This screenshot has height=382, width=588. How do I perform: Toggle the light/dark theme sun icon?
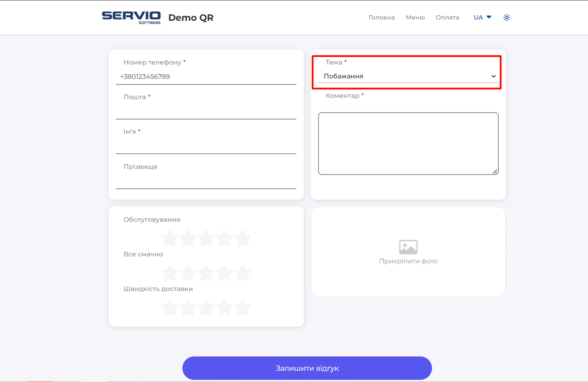(x=507, y=18)
